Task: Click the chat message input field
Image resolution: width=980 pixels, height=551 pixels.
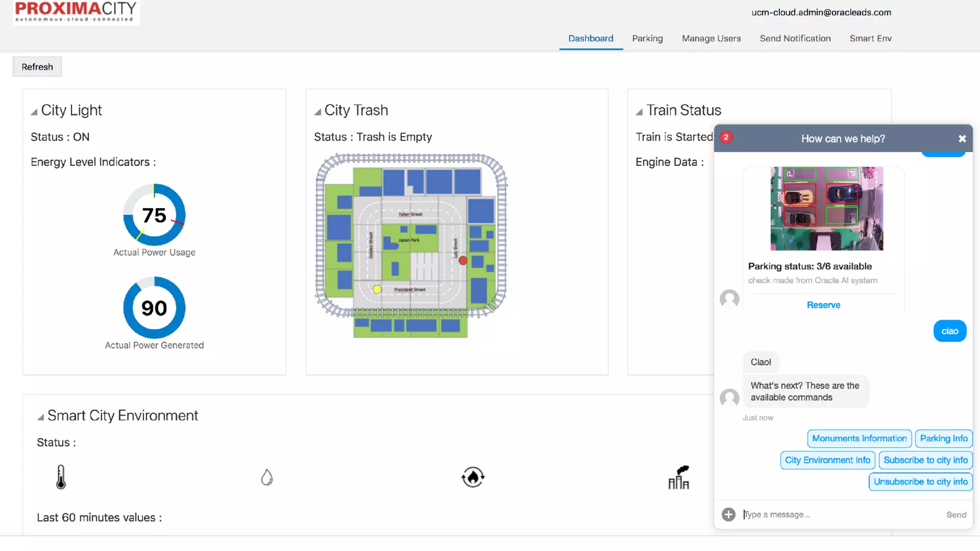Action: pos(837,515)
